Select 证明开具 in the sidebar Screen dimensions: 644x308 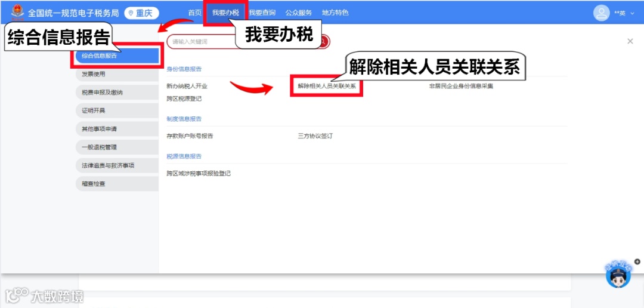(117, 110)
